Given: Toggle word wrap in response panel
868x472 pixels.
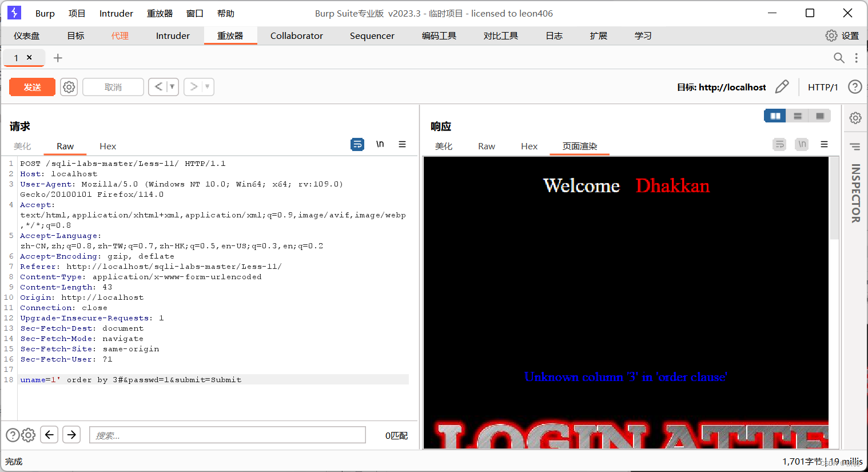Looking at the screenshot, I should (x=779, y=144).
